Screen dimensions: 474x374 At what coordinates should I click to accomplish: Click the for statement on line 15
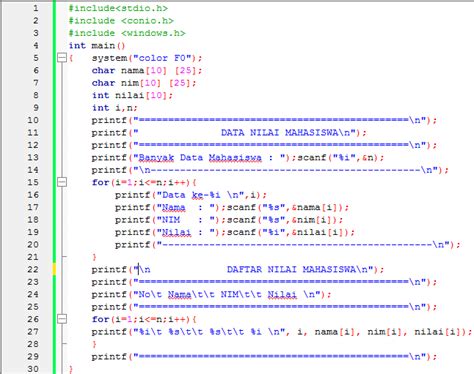click(x=144, y=182)
